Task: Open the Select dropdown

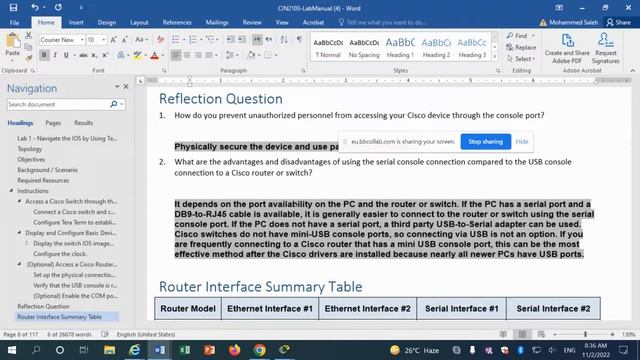Action: [x=521, y=59]
